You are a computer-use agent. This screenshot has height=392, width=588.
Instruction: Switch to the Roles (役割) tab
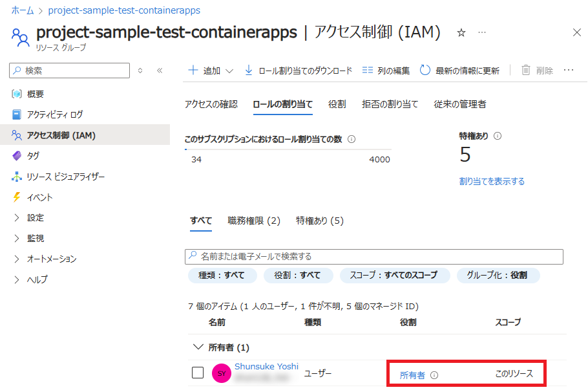pos(337,104)
